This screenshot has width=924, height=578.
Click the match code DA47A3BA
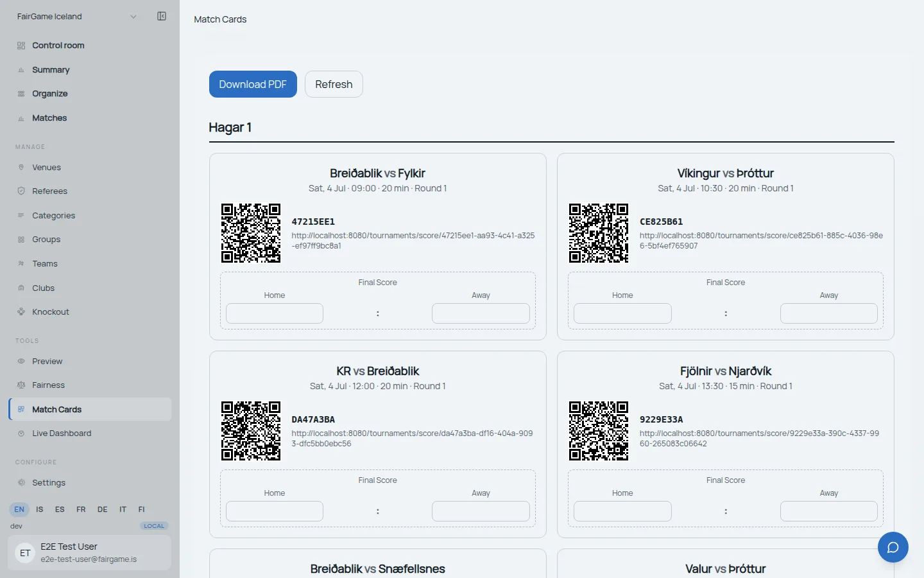[x=313, y=419]
